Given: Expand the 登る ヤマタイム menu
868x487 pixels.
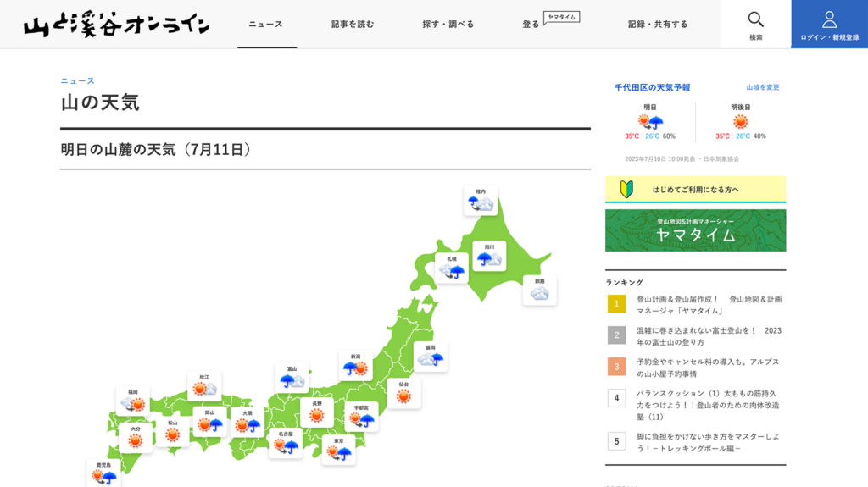Looking at the screenshot, I should coord(550,23).
